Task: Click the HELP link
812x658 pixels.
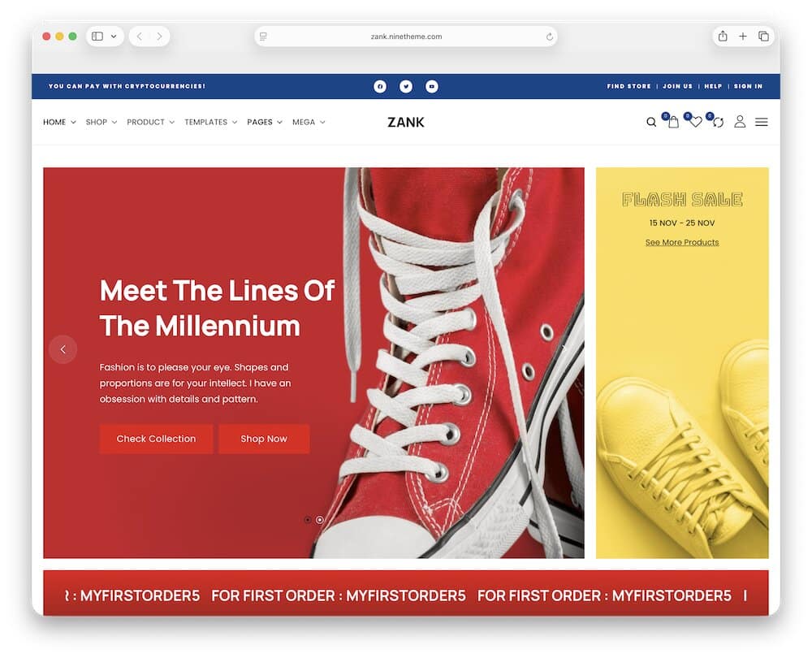Action: [x=713, y=87]
